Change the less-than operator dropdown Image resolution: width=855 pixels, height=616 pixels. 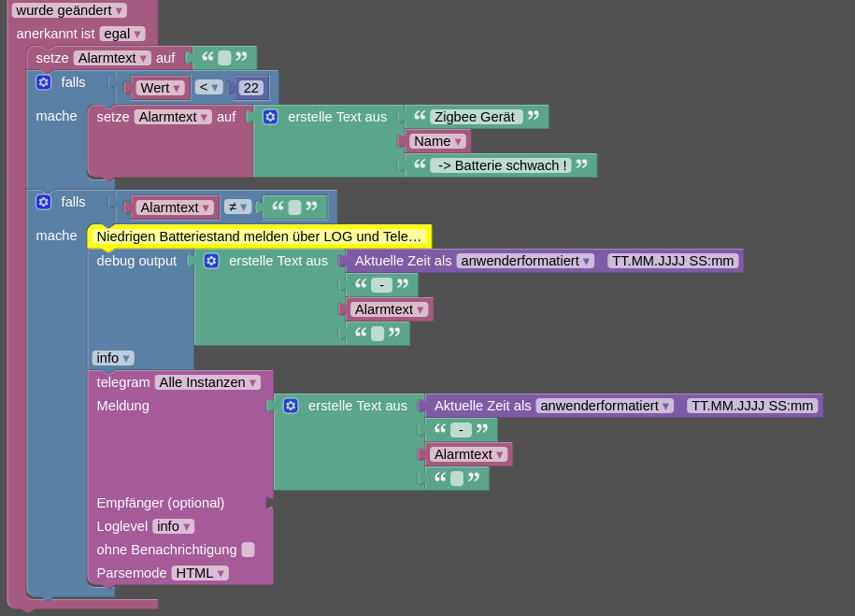pyautogui.click(x=208, y=87)
